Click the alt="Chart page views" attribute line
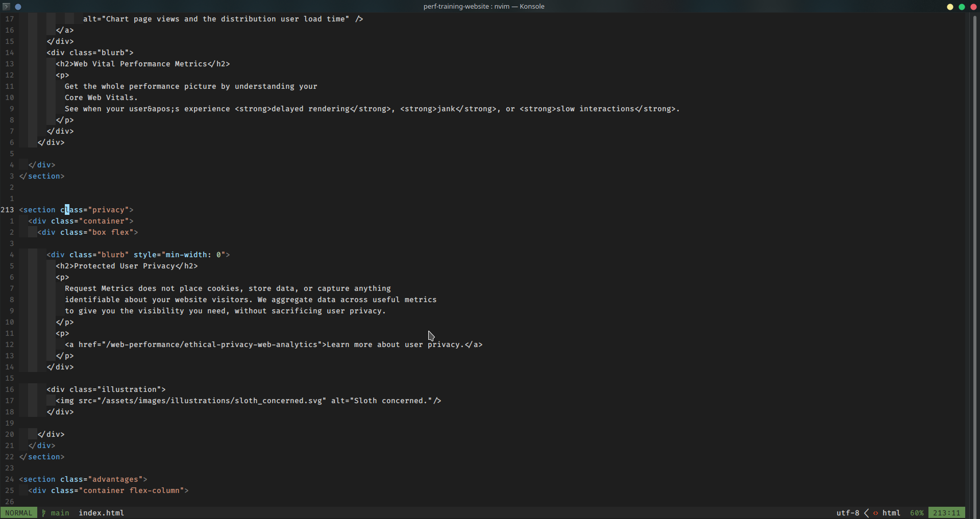 tap(223, 19)
